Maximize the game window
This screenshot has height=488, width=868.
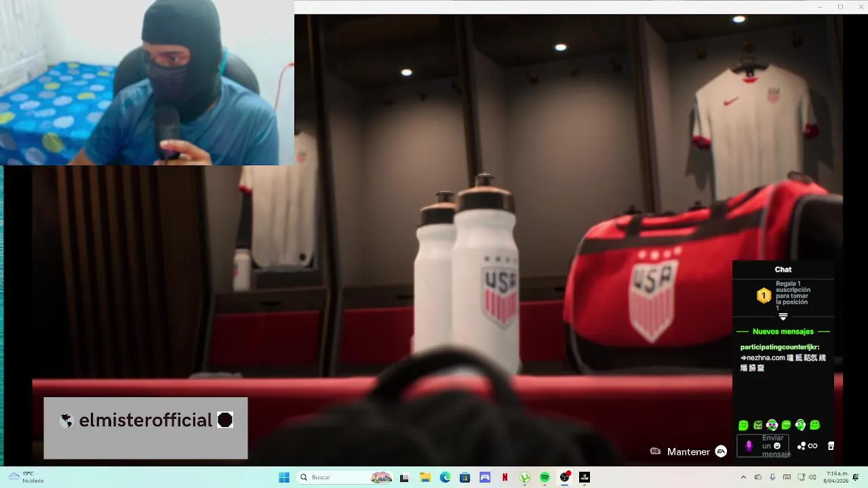[840, 7]
